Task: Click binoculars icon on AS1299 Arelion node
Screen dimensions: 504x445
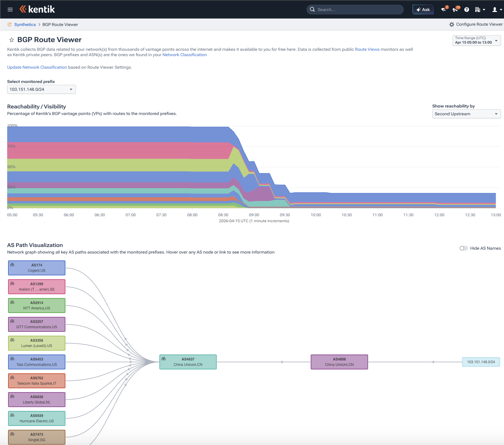Action: pyautogui.click(x=12, y=283)
